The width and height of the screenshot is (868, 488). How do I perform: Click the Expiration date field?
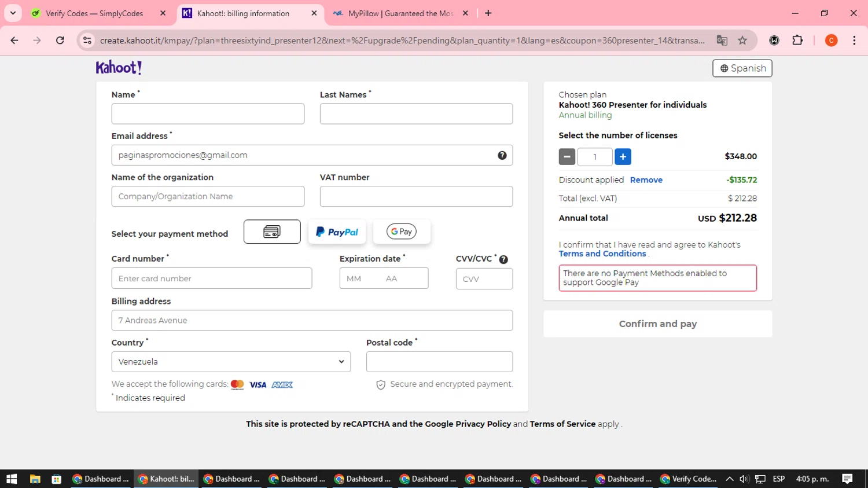[x=384, y=278]
